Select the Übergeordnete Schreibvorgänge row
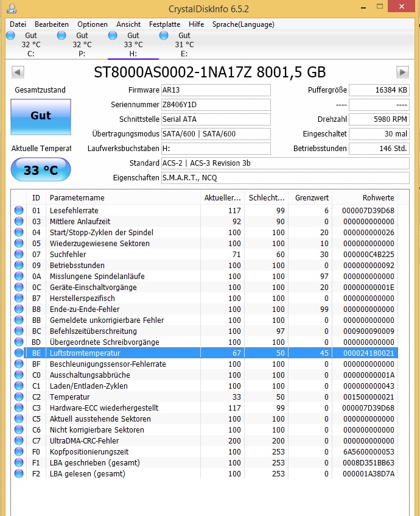This screenshot has height=516, width=420. tap(206, 342)
